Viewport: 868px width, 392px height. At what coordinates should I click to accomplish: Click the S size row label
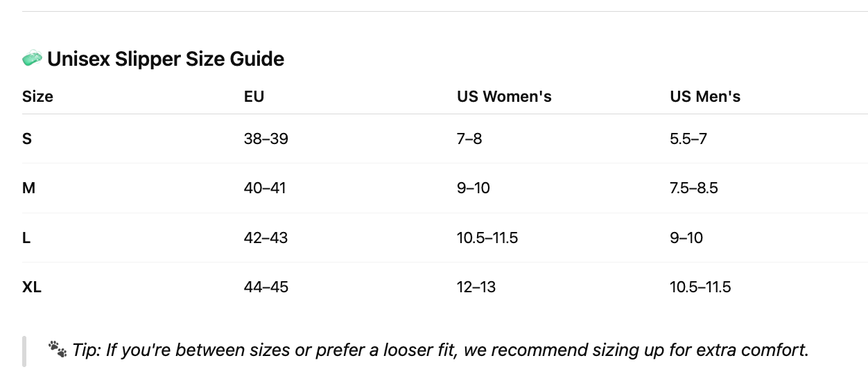(x=27, y=139)
